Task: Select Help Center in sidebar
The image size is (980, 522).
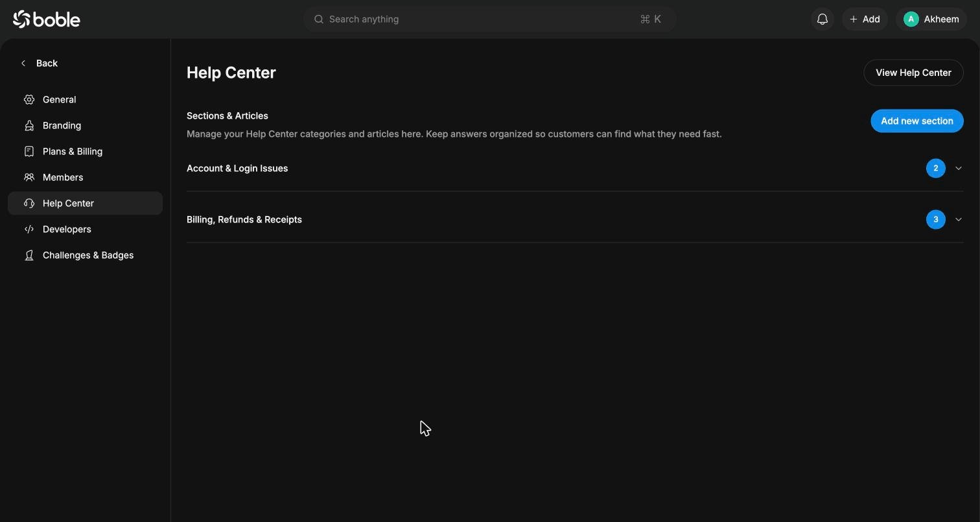Action: (85, 204)
